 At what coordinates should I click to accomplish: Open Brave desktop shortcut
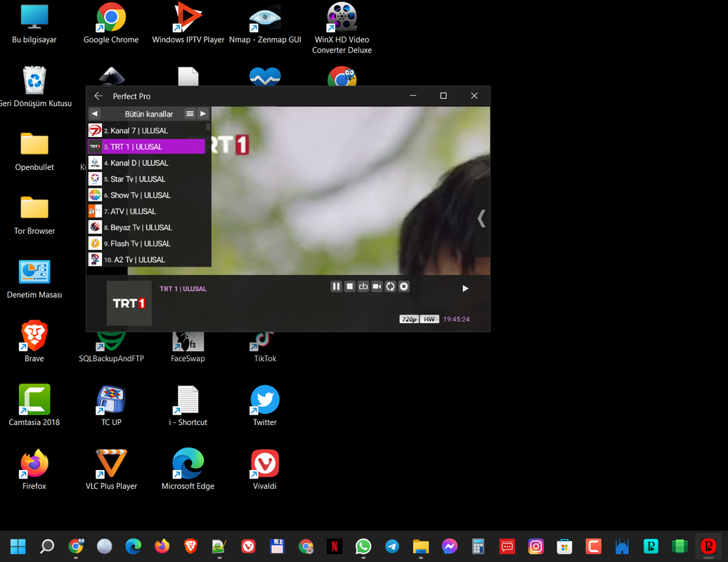pos(34,342)
